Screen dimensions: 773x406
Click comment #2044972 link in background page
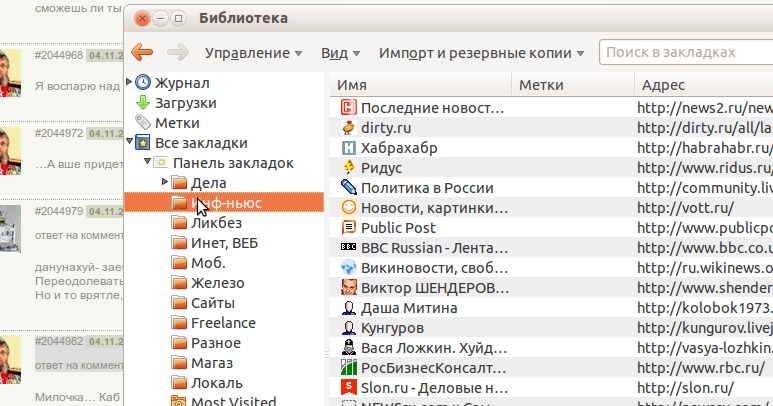click(x=59, y=133)
